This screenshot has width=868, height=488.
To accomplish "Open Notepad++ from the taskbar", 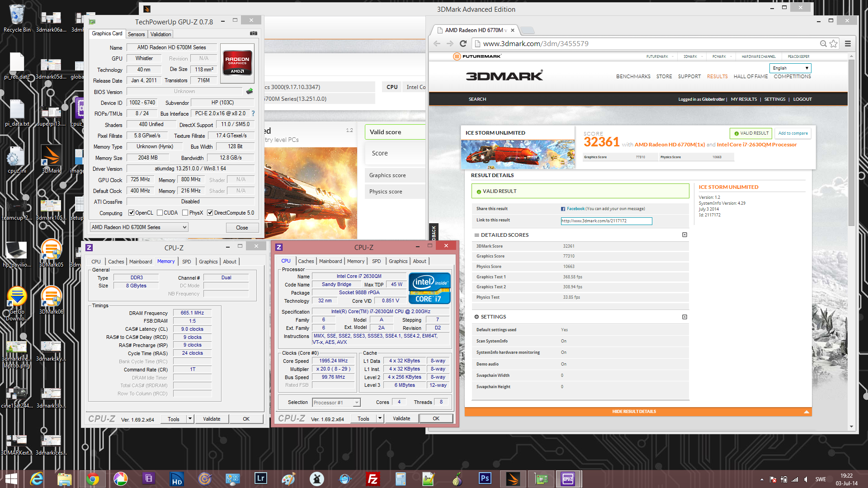I will 428,479.
